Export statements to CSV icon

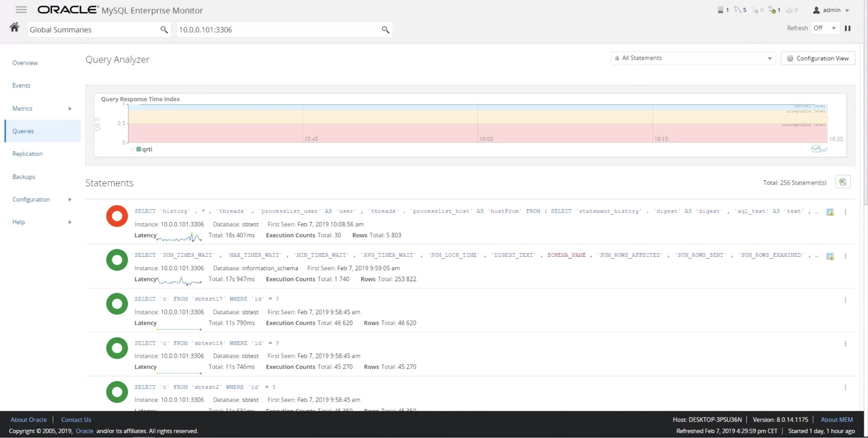coord(842,182)
